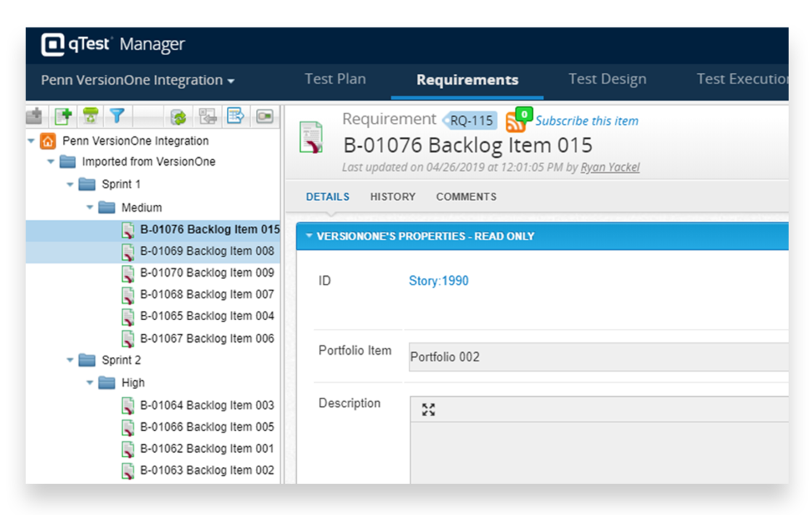812x515 pixels.
Task: Click the document icon beside B-01067 Backlog Item 006
Action: (x=128, y=339)
